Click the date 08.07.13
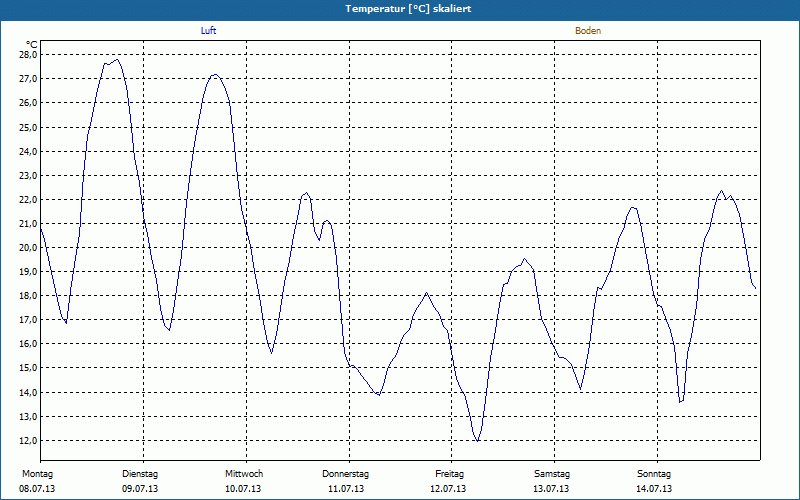The image size is (800, 500). click(x=37, y=489)
